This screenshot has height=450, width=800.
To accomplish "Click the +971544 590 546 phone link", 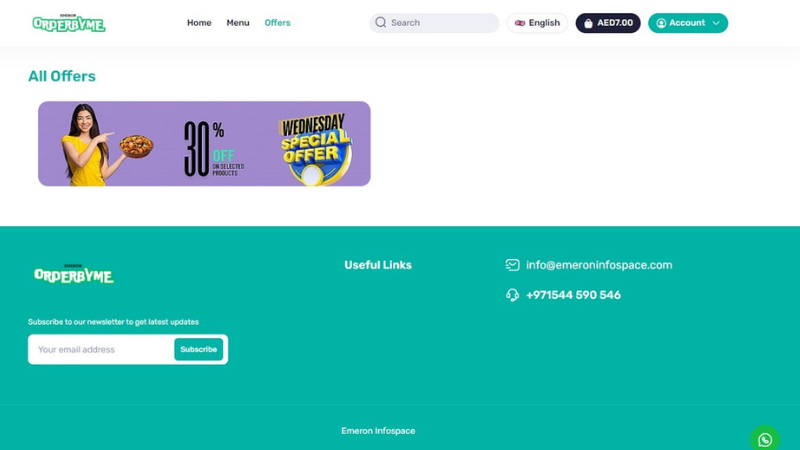I will click(x=573, y=295).
